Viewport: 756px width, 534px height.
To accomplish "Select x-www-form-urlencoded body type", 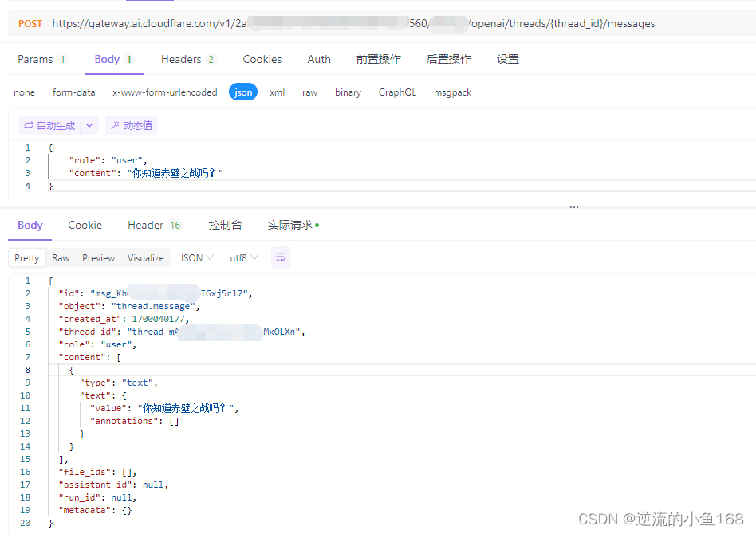I will click(x=165, y=92).
